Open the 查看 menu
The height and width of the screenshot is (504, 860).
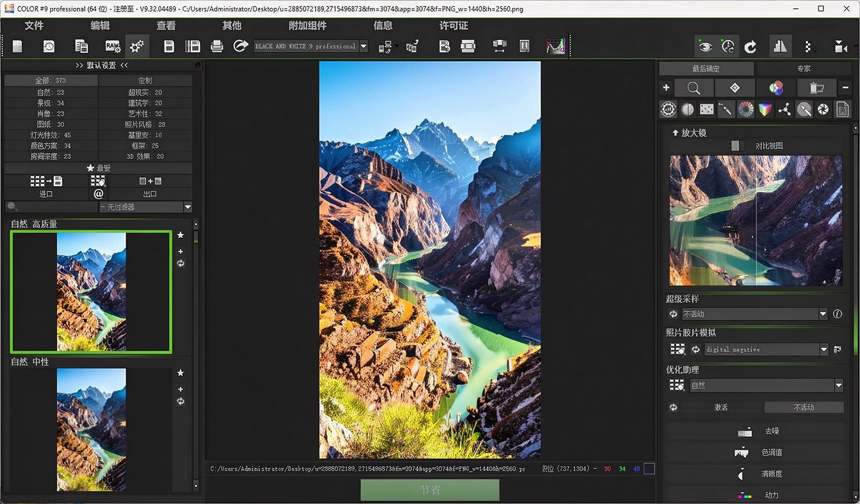coord(166,25)
